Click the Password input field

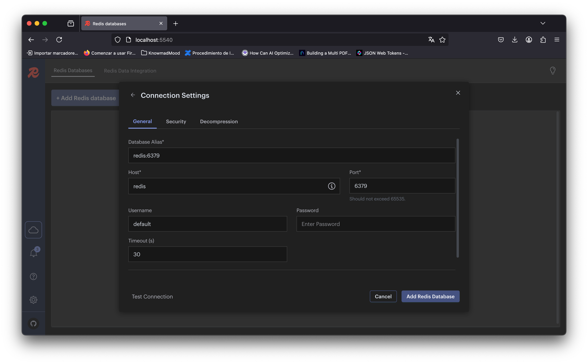[x=375, y=224]
